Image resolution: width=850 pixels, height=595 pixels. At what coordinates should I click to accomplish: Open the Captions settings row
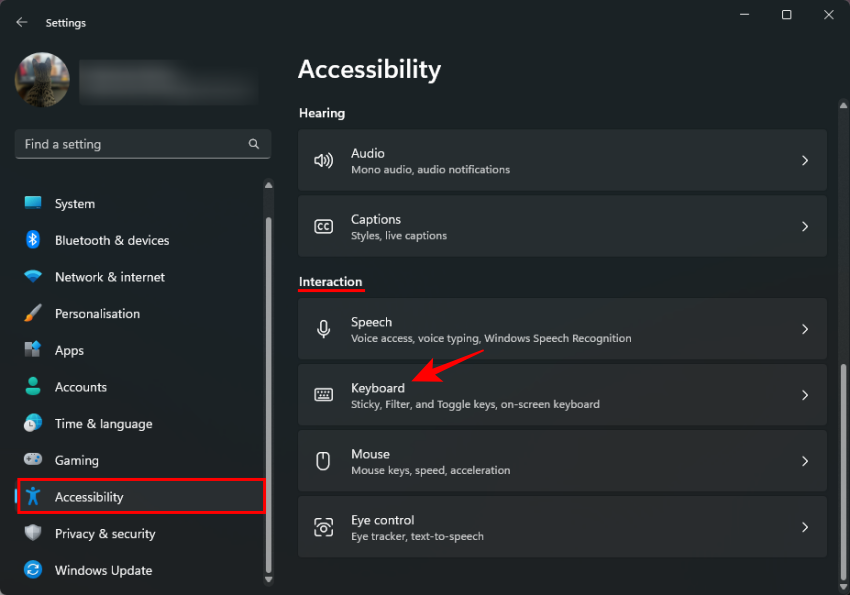tap(560, 226)
